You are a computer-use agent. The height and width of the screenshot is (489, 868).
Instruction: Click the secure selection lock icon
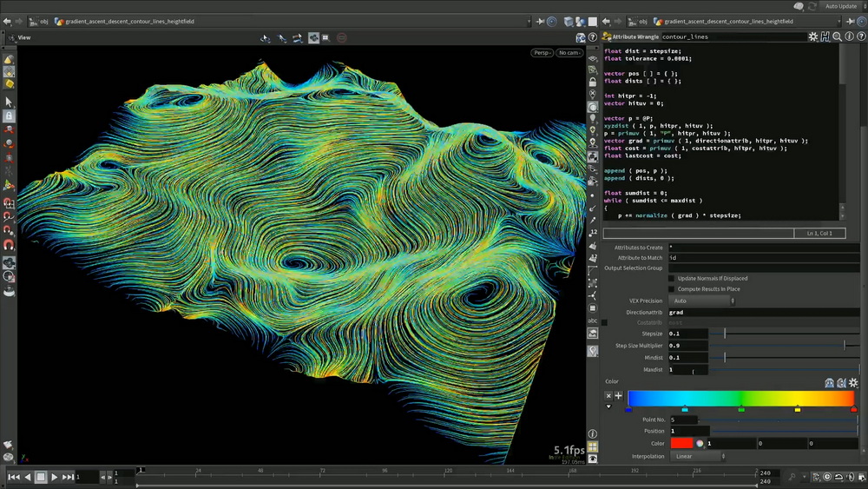[x=9, y=116]
